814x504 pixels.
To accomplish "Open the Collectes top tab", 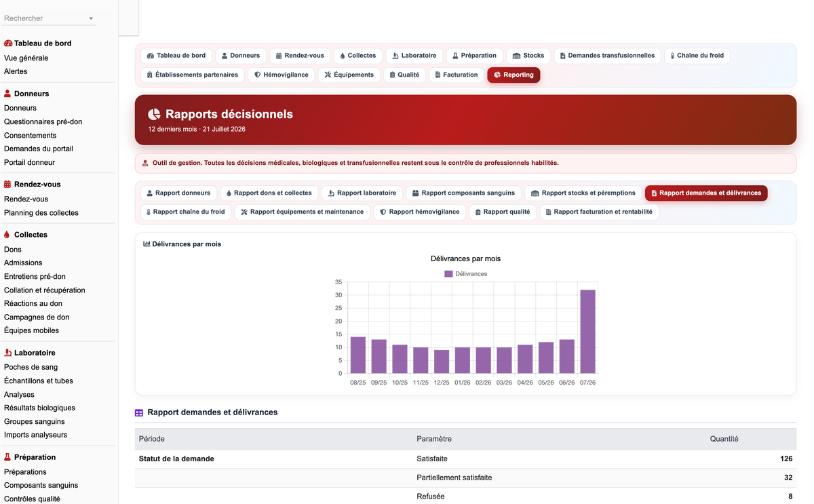I will click(357, 56).
